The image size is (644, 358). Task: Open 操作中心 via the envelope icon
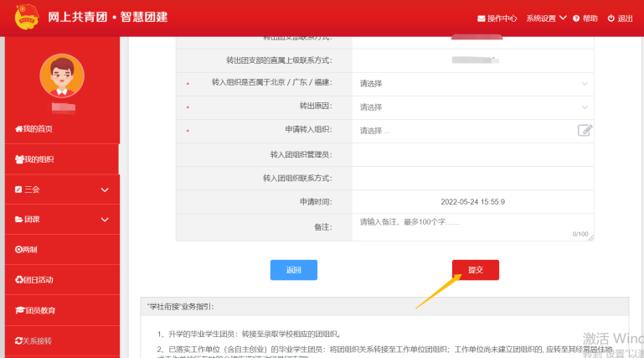pyautogui.click(x=482, y=18)
